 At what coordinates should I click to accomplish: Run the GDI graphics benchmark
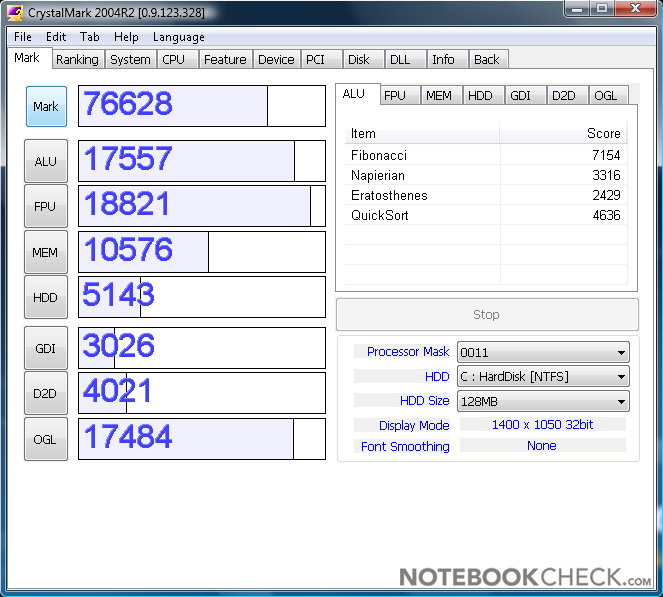[46, 348]
